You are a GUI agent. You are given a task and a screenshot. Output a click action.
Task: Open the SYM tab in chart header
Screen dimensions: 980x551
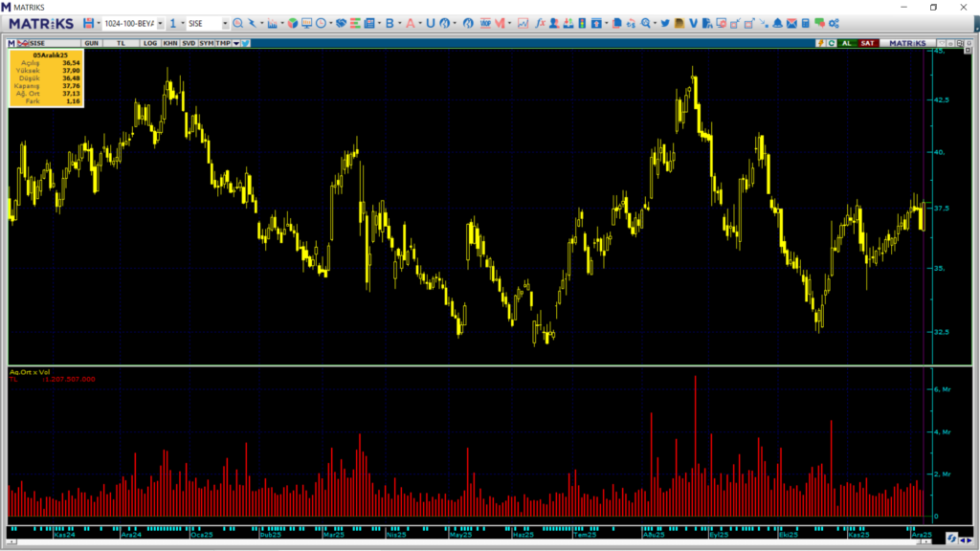[x=206, y=43]
